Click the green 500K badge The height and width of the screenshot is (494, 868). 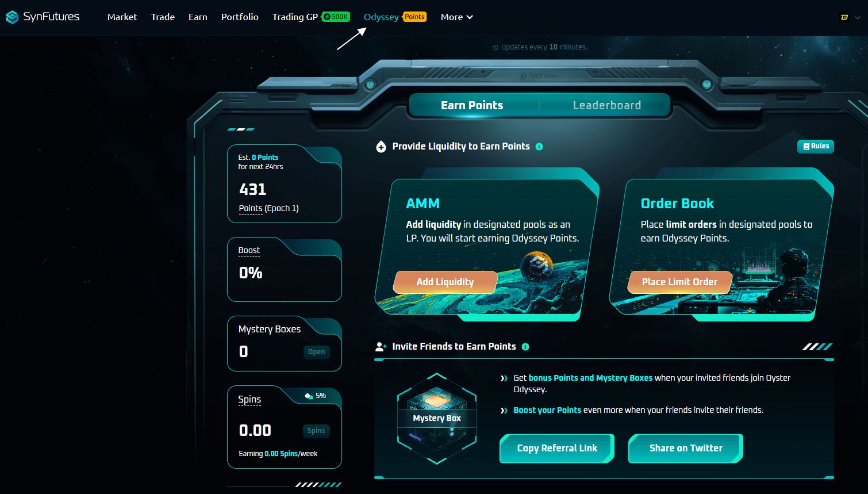336,17
